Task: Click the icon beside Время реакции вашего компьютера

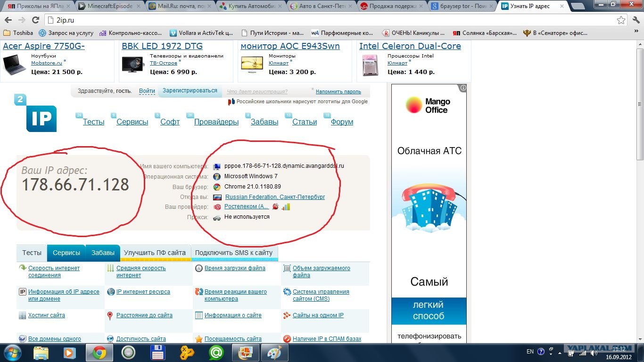Action: pyautogui.click(x=198, y=292)
